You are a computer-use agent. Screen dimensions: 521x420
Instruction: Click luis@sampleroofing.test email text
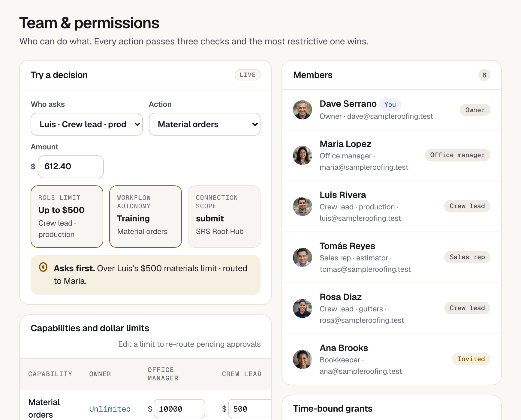point(360,218)
